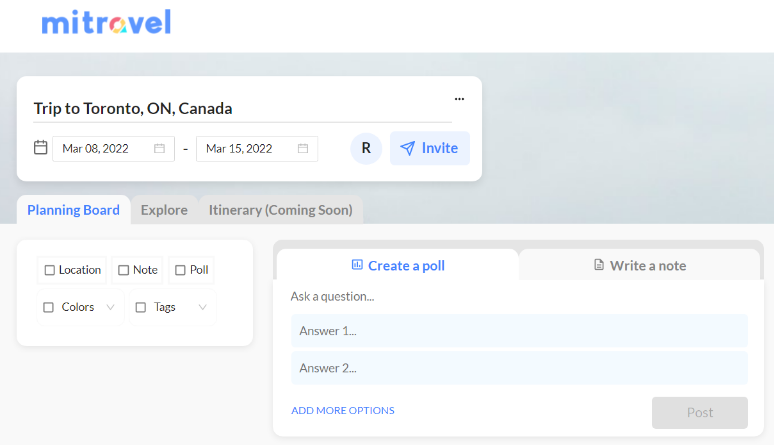Open the trip options ellipsis menu
The image size is (774, 445).
coord(459,99)
